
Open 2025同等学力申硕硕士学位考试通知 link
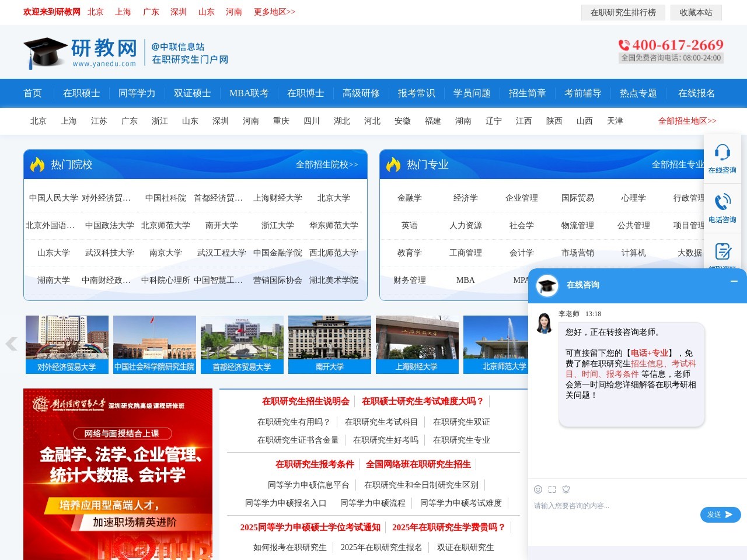pos(310,527)
